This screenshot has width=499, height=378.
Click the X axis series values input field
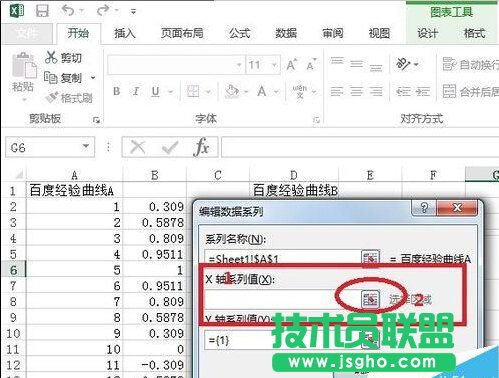click(282, 299)
